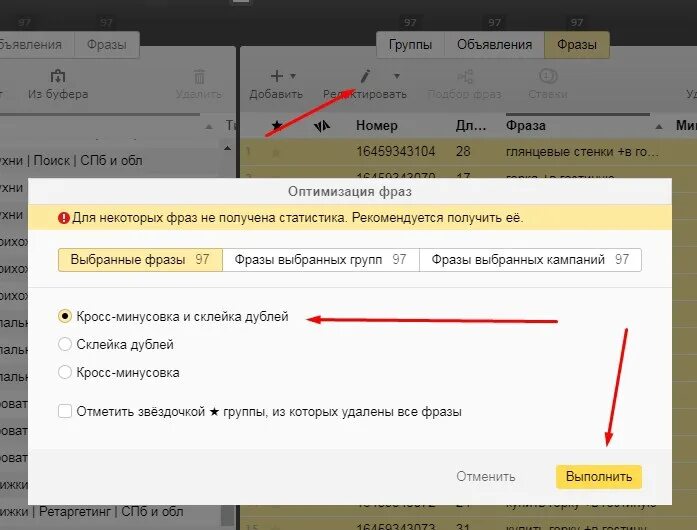This screenshot has width=697, height=530.
Task: Click the red warning icon in notice bar
Action: tap(64, 218)
